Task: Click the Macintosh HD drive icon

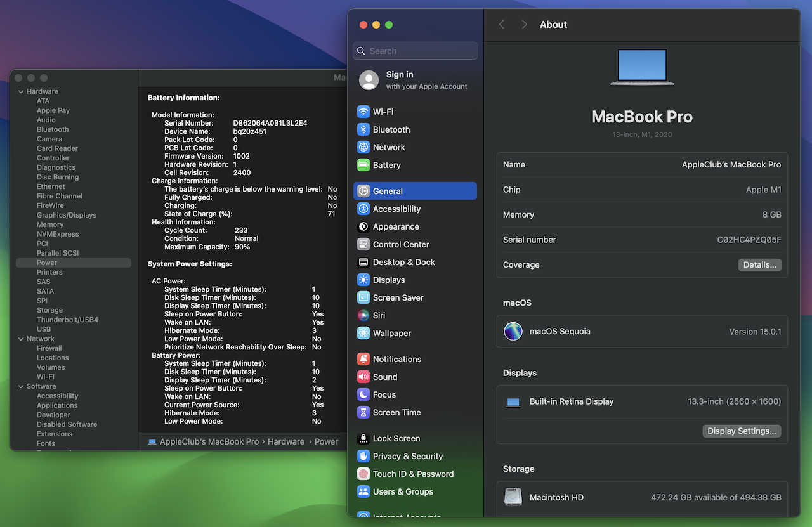Action: click(x=513, y=497)
